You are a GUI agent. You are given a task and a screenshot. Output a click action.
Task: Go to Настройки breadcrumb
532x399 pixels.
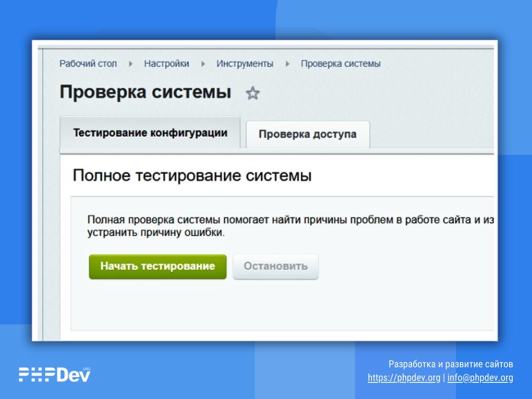[x=167, y=64]
